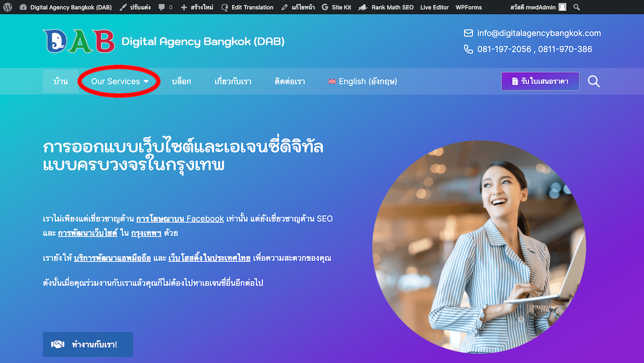This screenshot has height=363, width=644.
Task: Open the สร้างใหม่ (new) admin menu
Action: [x=196, y=8]
